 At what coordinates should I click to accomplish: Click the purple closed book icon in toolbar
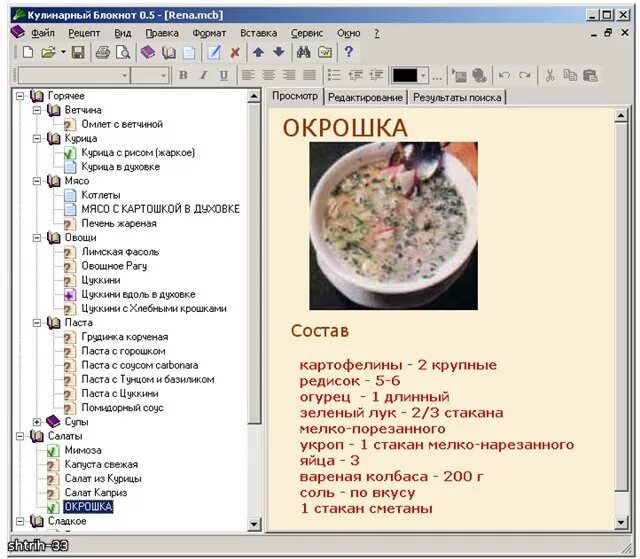tap(148, 52)
